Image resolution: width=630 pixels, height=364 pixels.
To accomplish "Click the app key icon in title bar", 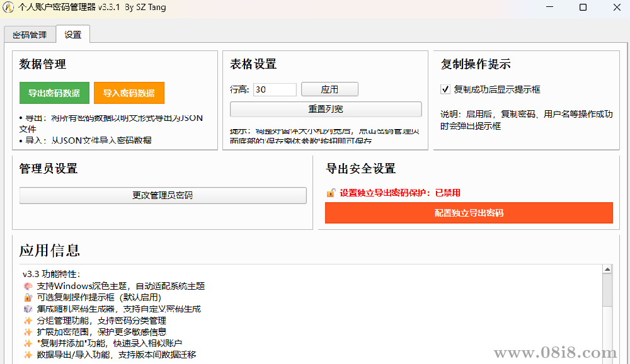I will (x=9, y=8).
